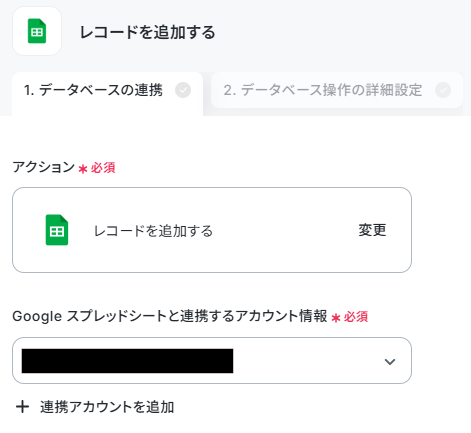The height and width of the screenshot is (433, 471).
Task: Click the アクション field label
Action: click(44, 167)
